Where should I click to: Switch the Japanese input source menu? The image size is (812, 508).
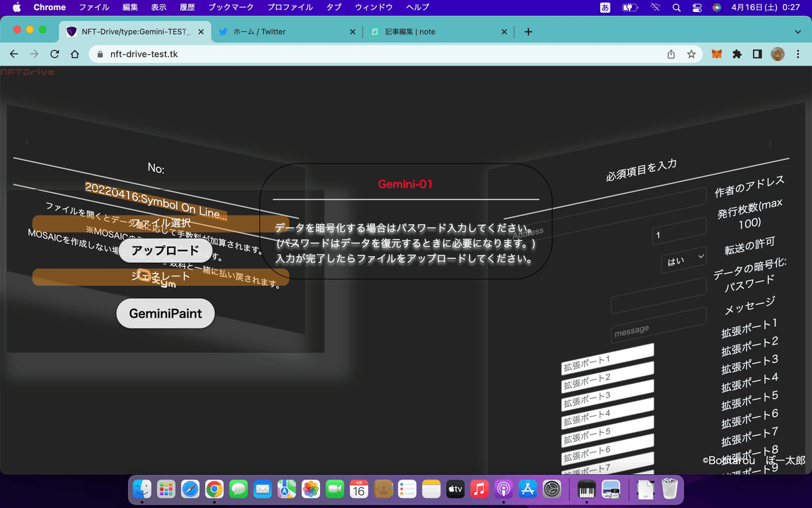point(605,7)
